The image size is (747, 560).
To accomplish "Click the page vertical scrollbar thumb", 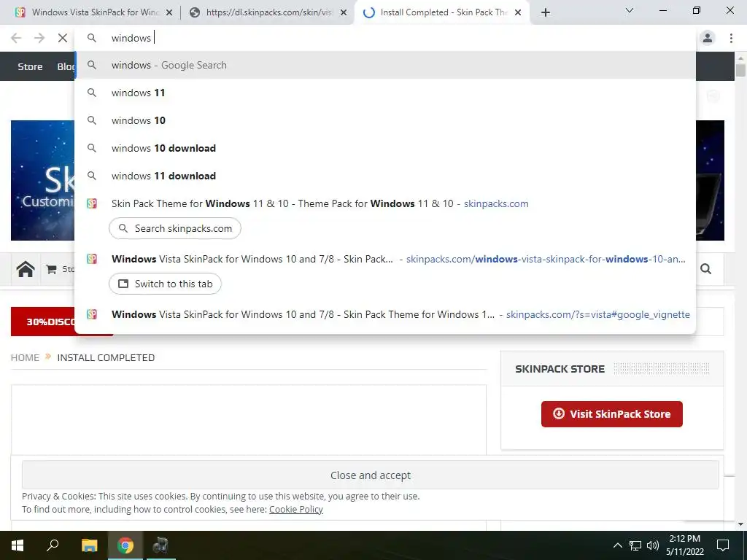I will (x=740, y=71).
